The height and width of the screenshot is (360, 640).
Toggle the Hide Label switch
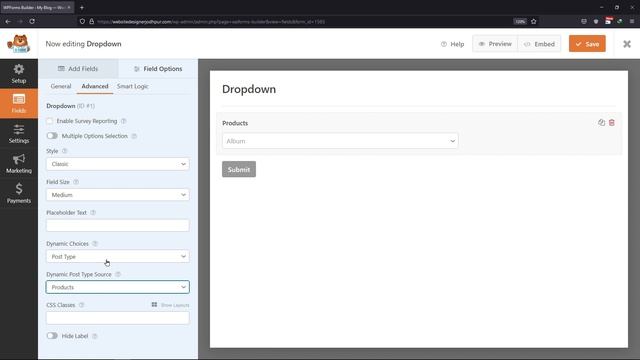point(52,336)
